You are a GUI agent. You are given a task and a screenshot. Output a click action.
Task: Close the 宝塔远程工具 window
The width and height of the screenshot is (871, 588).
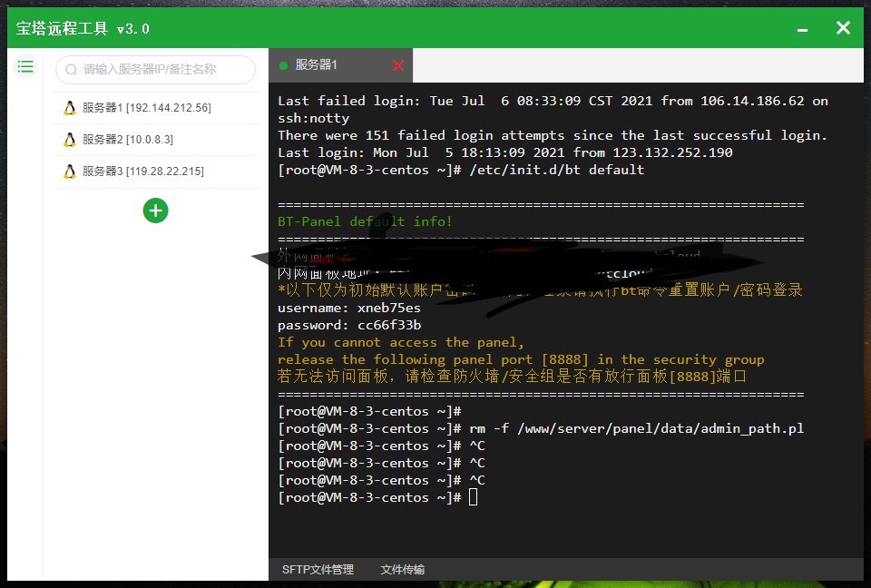(x=843, y=28)
